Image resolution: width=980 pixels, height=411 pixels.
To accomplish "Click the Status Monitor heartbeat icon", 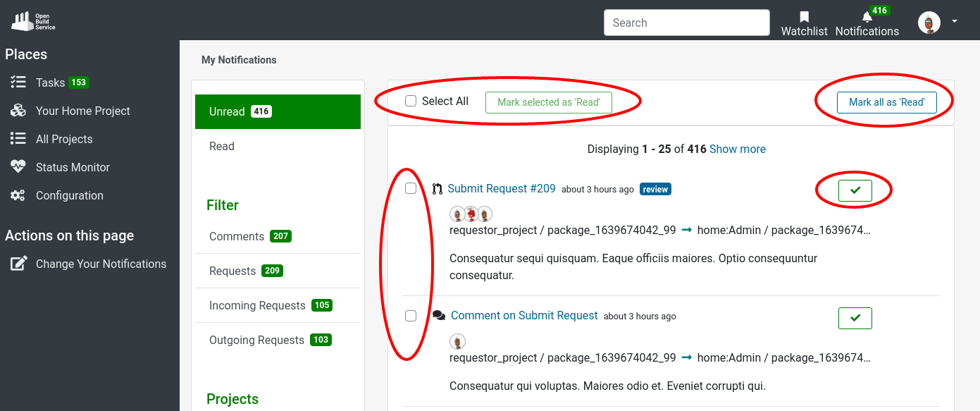I will 18,167.
